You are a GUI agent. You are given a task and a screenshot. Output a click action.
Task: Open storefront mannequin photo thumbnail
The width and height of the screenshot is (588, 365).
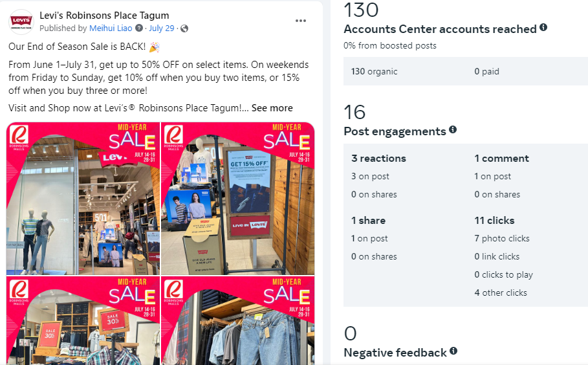[x=83, y=199]
